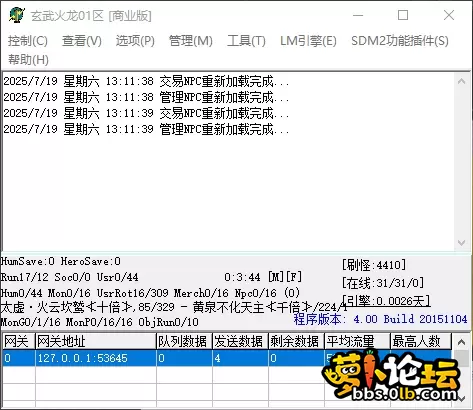Select gateway address 127.0.0.1:53645 cell
473x410 pixels.
[96, 358]
